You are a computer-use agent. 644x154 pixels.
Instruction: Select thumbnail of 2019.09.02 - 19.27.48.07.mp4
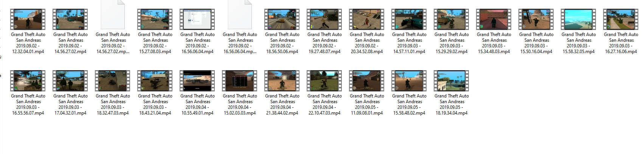click(x=324, y=19)
